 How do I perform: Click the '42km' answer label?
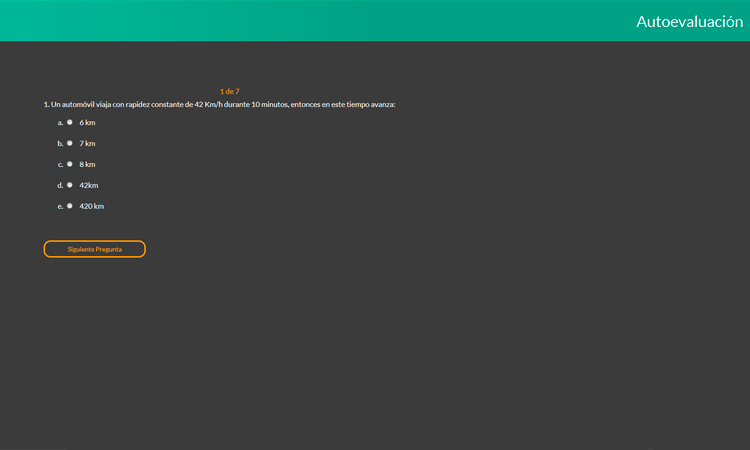89,186
